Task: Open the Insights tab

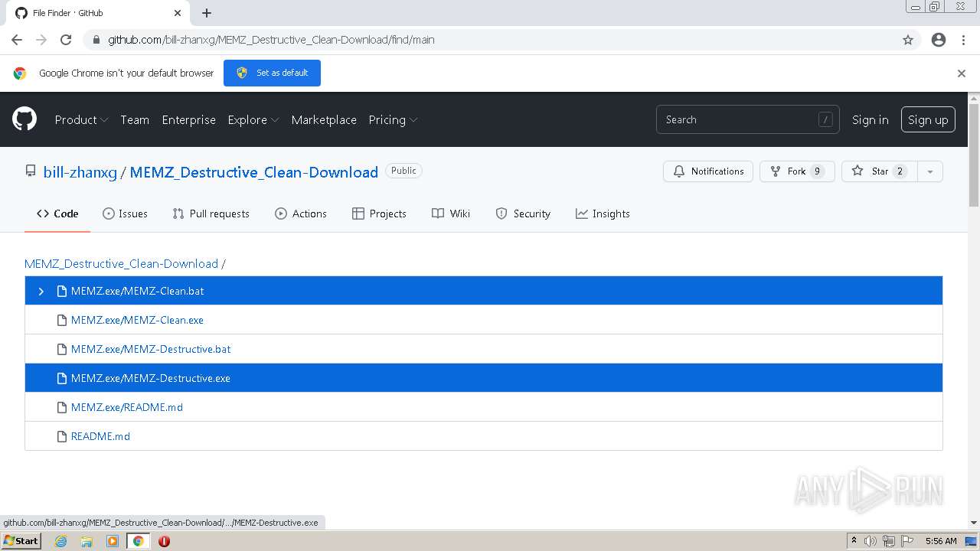Action: click(x=603, y=214)
